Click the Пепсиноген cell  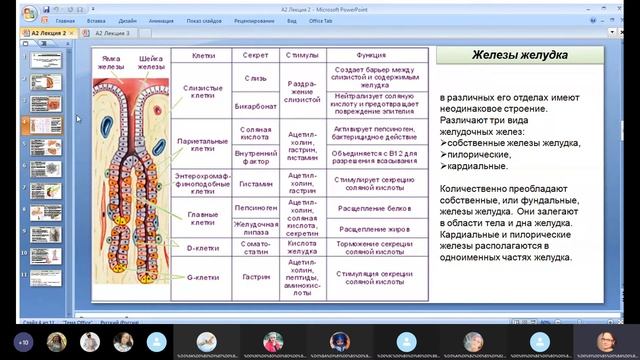pos(256,208)
